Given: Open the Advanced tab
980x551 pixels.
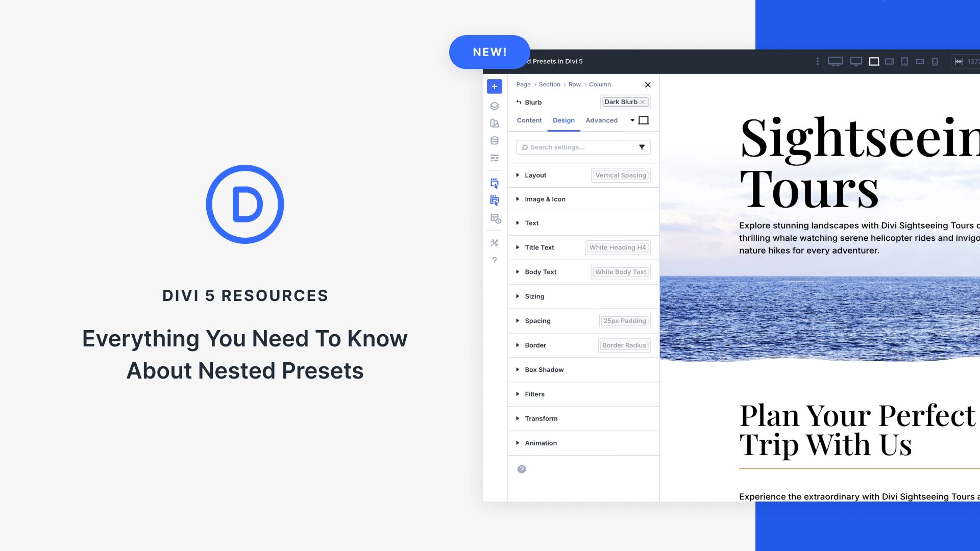Looking at the screenshot, I should 601,120.
